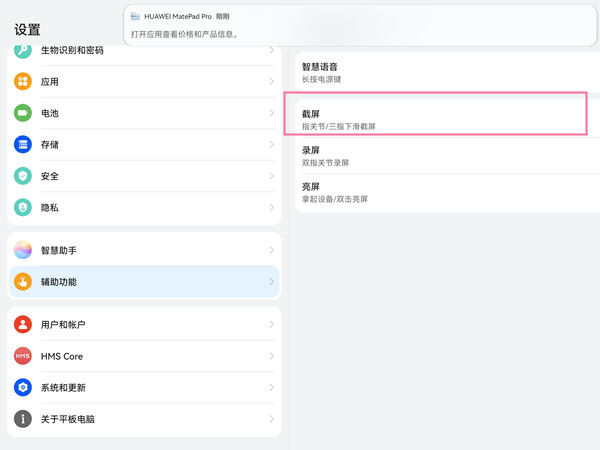Click the HMS Core icon
The height and width of the screenshot is (450, 600).
click(23, 356)
